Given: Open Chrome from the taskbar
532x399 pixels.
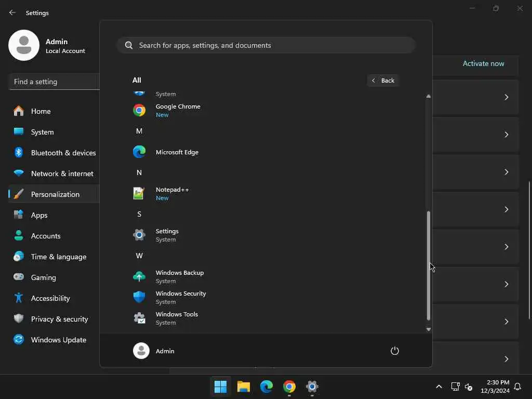Looking at the screenshot, I should (x=289, y=387).
